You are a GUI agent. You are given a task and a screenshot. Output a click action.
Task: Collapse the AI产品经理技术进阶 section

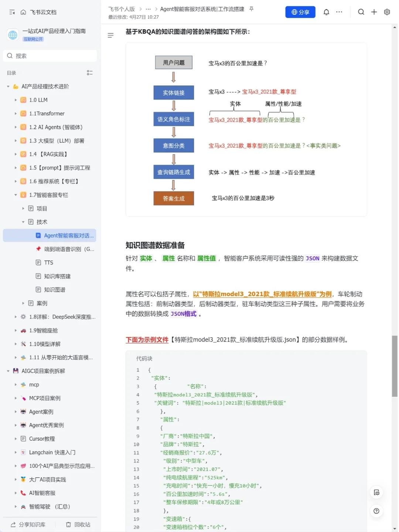[x=8, y=86]
